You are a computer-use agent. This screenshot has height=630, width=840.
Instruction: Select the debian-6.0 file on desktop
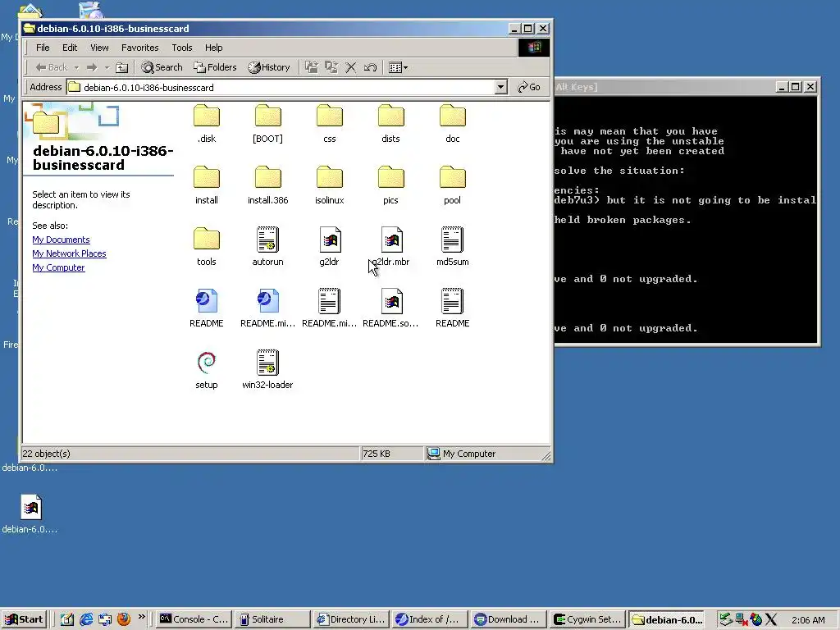click(30, 514)
